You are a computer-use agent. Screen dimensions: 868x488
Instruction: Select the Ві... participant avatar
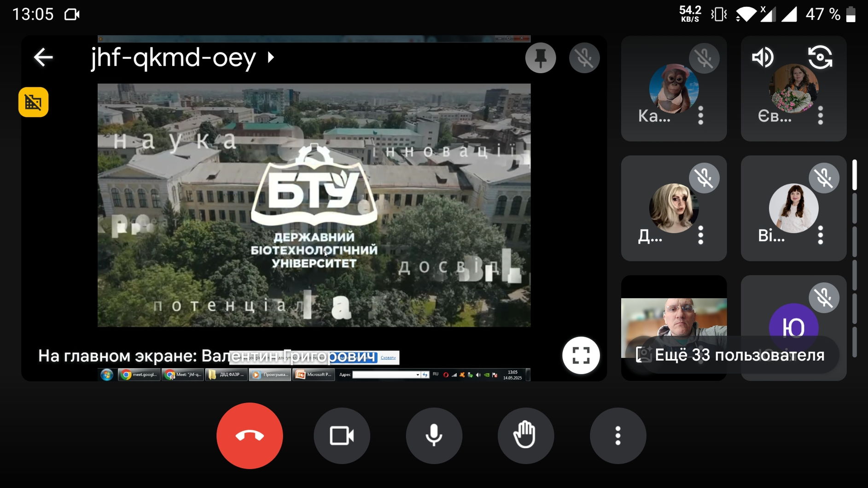[793, 208]
